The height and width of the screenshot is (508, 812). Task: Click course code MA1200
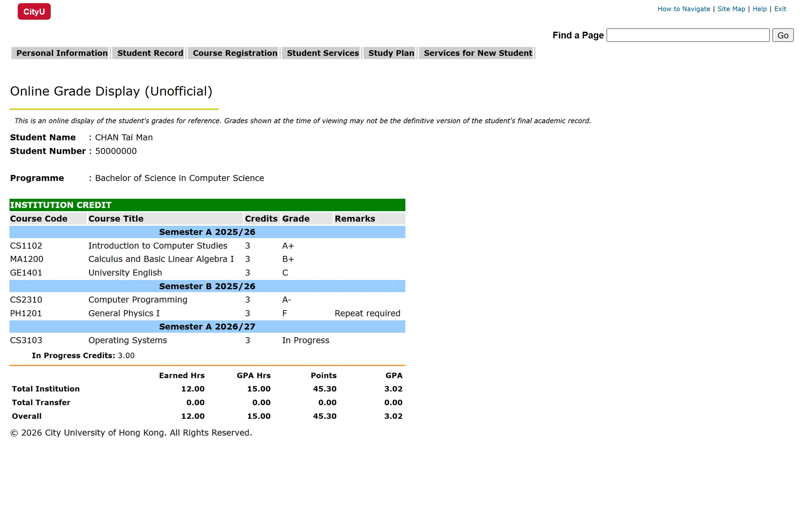(27, 259)
